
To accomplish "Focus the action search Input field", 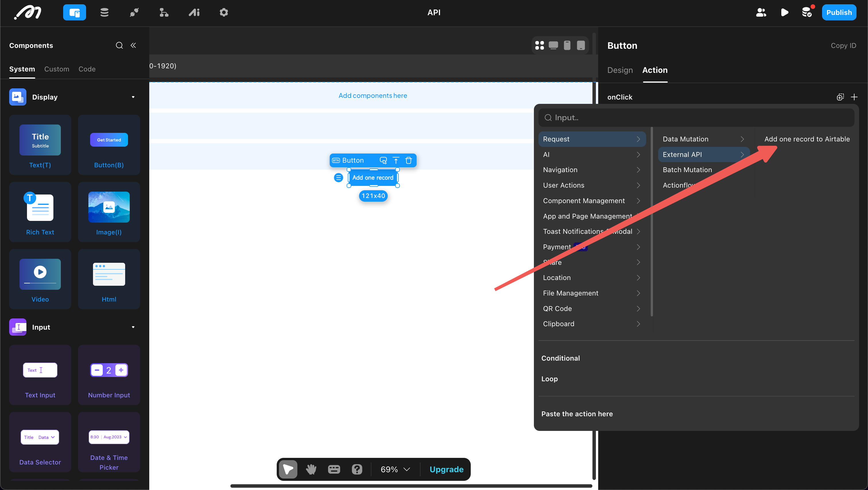I will 696,118.
